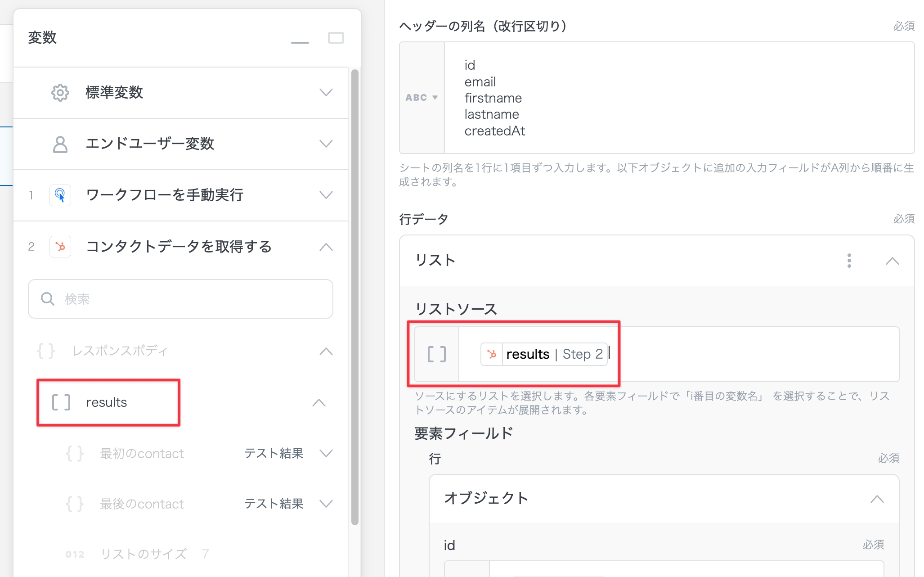Select リストのサイズ variable
The height and width of the screenshot is (577, 924).
click(143, 554)
